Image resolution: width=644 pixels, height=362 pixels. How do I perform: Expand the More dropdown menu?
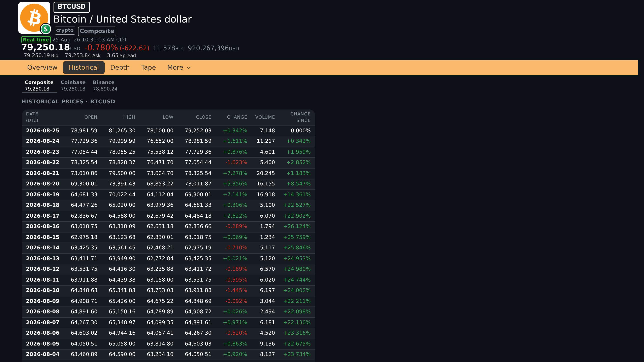179,67
